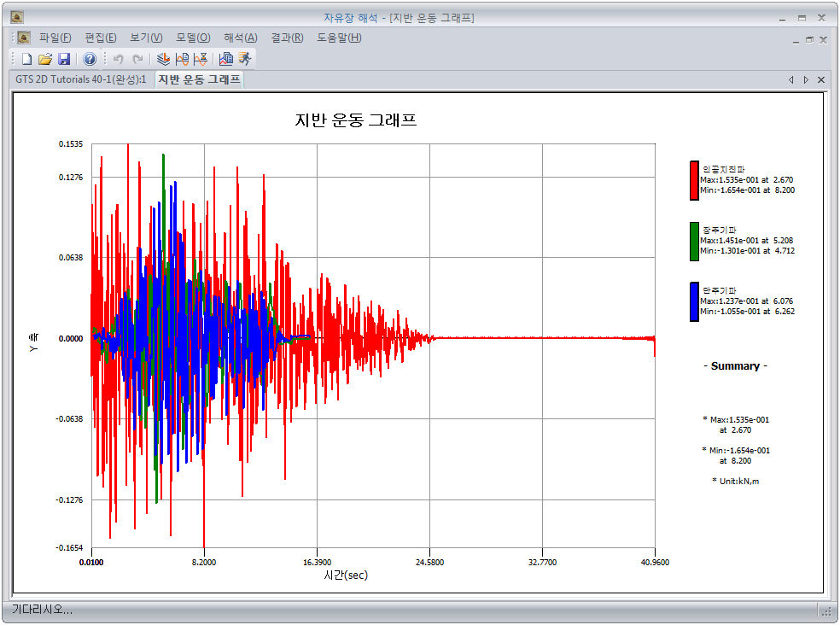Click the y-axis value 0.0638
840x625 pixels.
click(x=71, y=258)
